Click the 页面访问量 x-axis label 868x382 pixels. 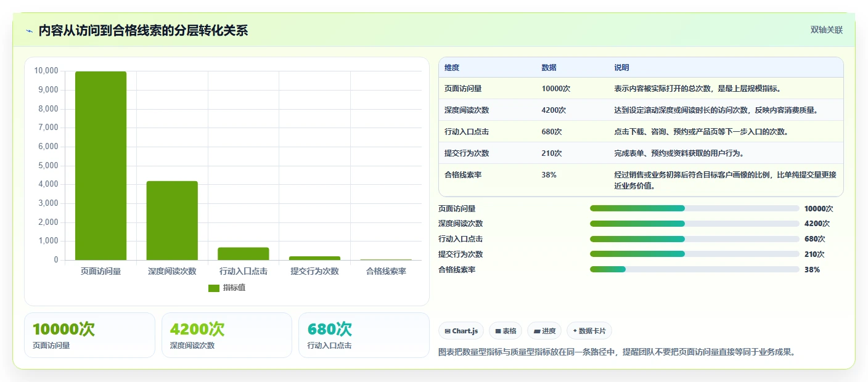[x=100, y=271]
